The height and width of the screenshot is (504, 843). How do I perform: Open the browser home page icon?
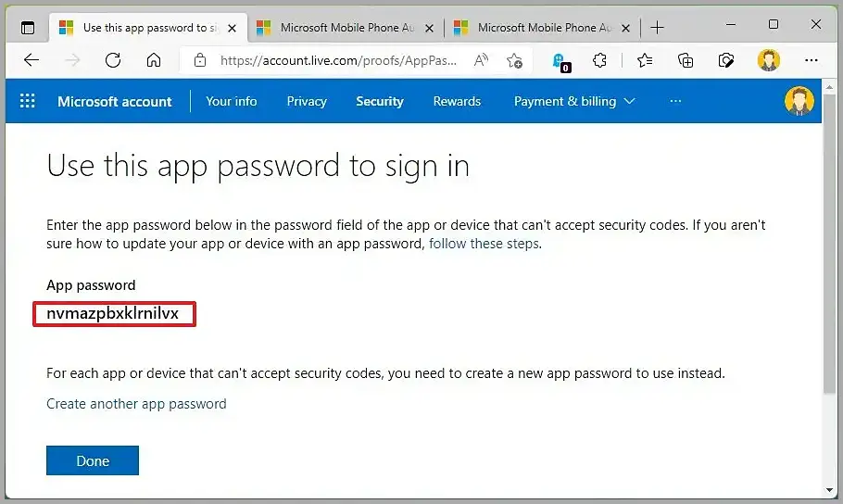tap(154, 59)
